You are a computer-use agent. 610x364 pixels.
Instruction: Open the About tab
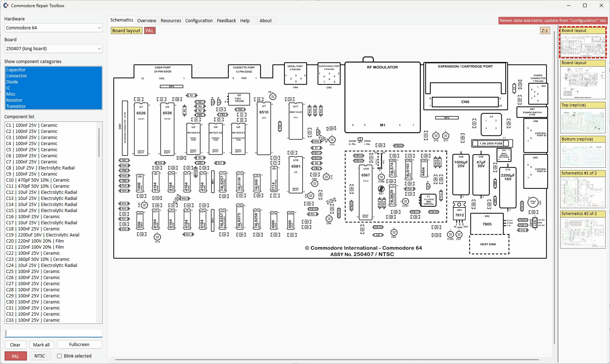pos(266,21)
